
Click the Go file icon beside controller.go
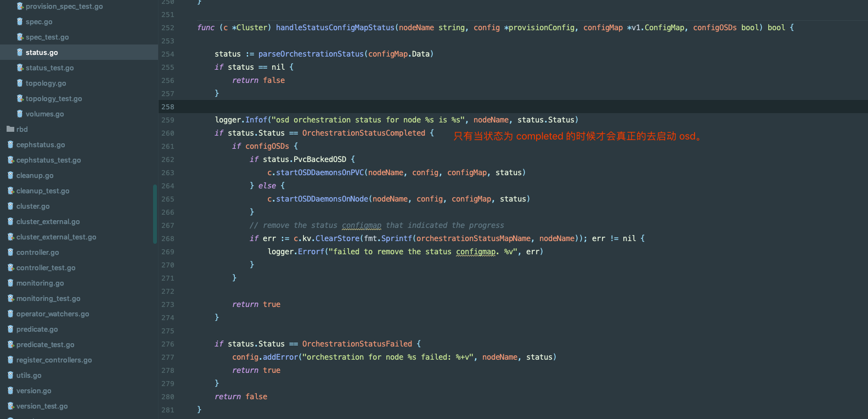pos(10,253)
